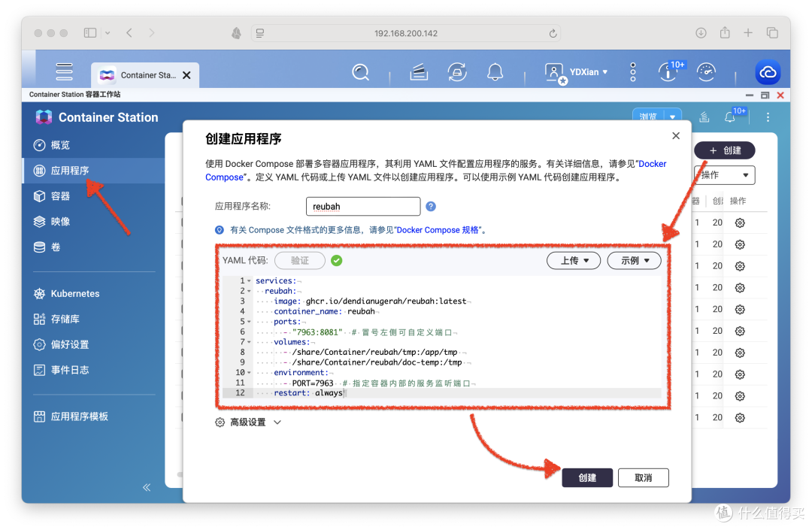The width and height of the screenshot is (812, 530).
Task: Open the Container Station layers icon in header
Action: (704, 117)
